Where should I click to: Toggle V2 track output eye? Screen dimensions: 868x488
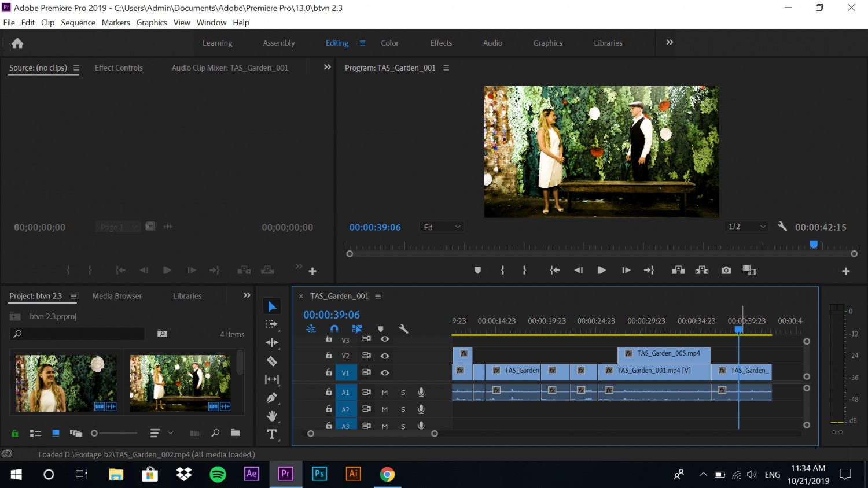click(385, 356)
